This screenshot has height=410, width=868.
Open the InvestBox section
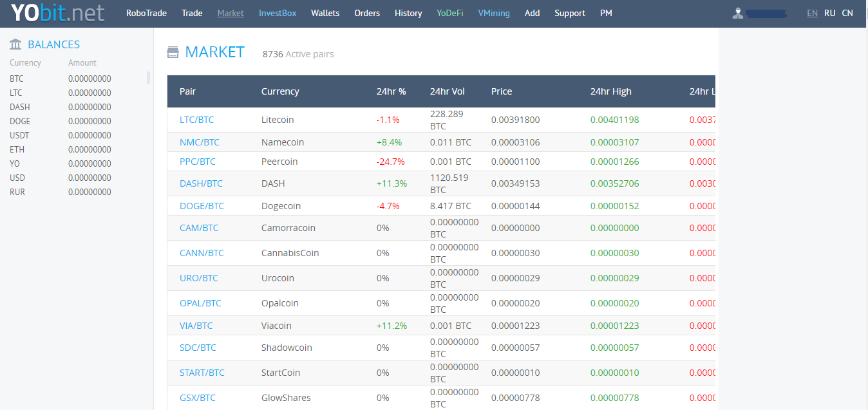click(278, 13)
